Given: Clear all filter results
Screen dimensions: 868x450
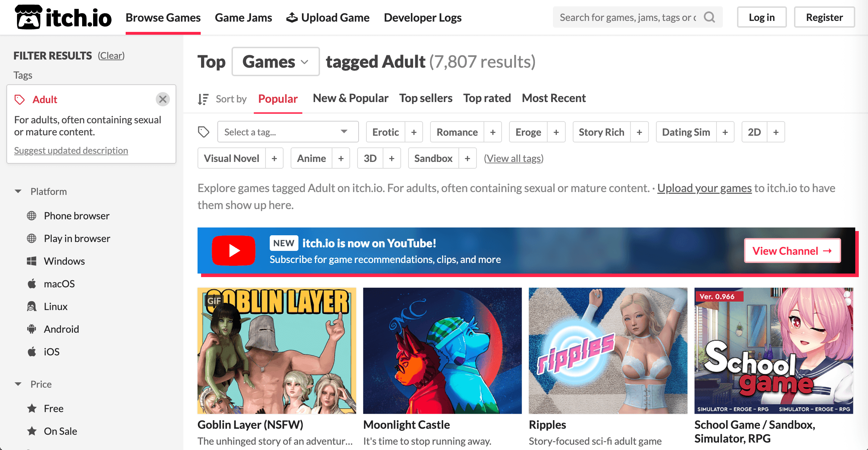Looking at the screenshot, I should coord(111,56).
